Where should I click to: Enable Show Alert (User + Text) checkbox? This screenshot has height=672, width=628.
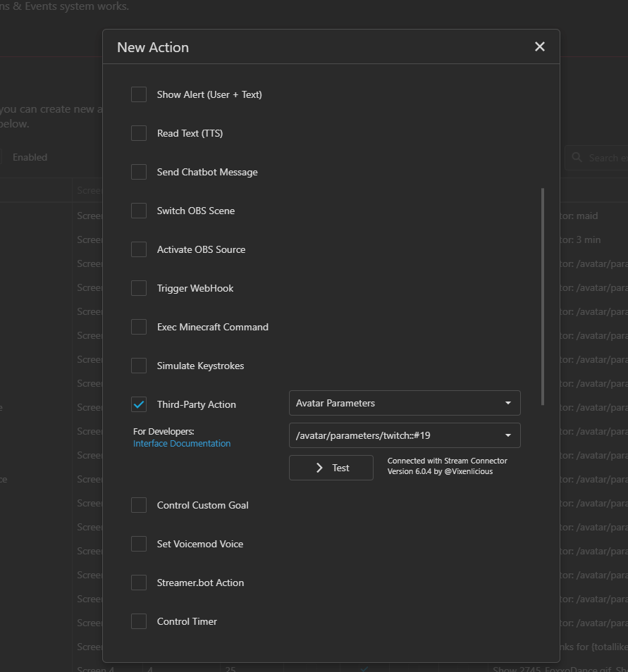(x=139, y=94)
